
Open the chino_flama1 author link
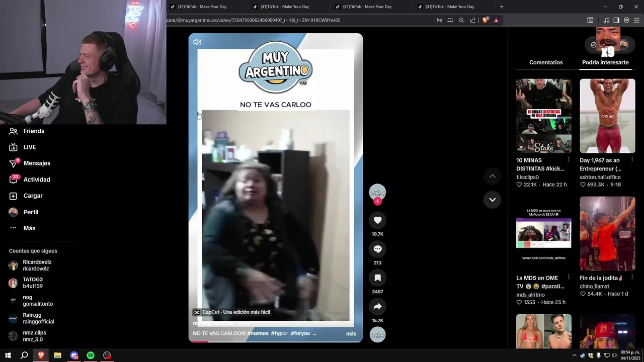[595, 287]
